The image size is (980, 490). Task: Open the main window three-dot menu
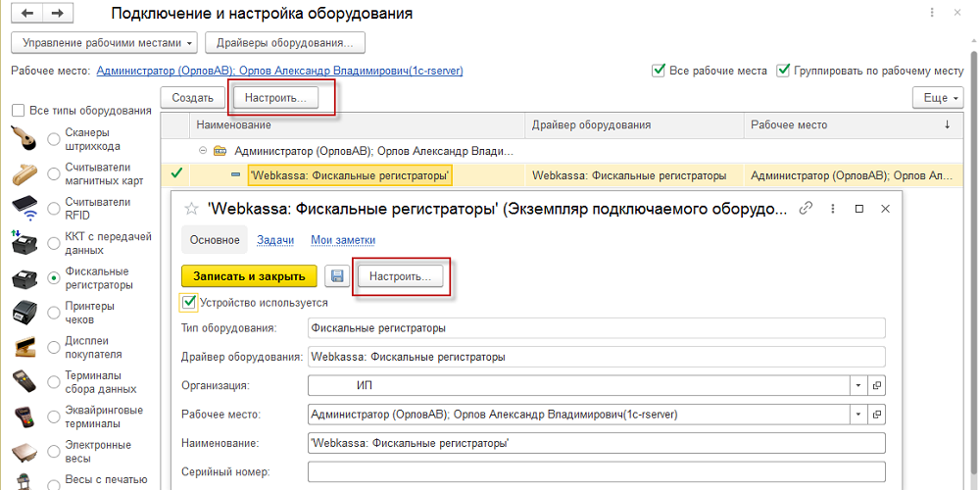[932, 13]
